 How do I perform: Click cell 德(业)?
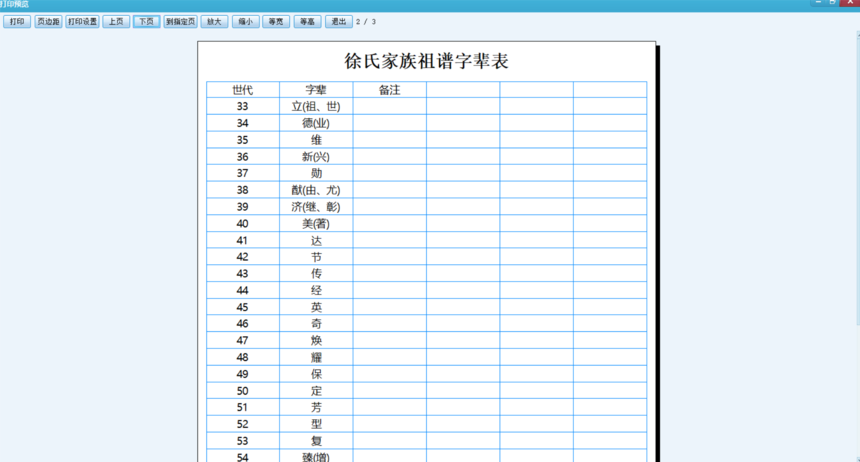[x=316, y=123]
